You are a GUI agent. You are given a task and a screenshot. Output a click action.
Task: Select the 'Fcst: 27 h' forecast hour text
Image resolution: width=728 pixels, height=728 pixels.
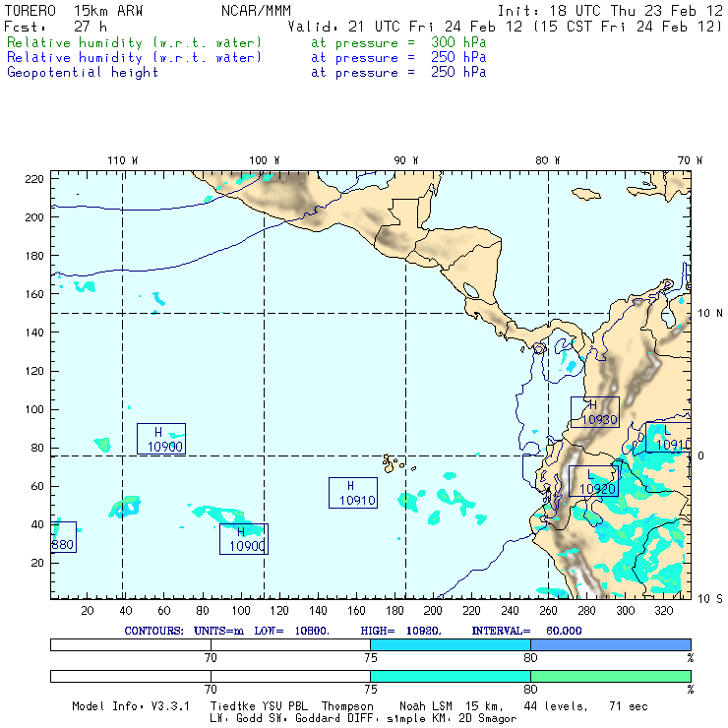[56, 27]
